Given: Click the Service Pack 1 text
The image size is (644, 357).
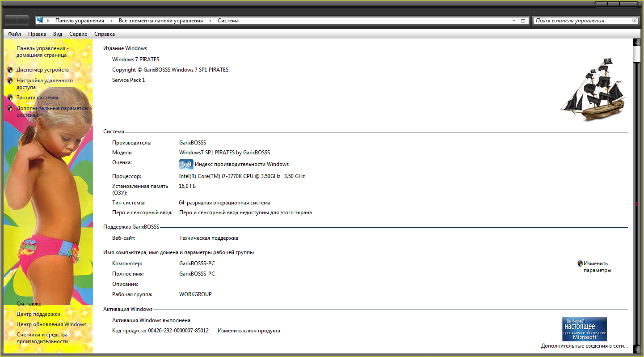Looking at the screenshot, I should pyautogui.click(x=129, y=80).
